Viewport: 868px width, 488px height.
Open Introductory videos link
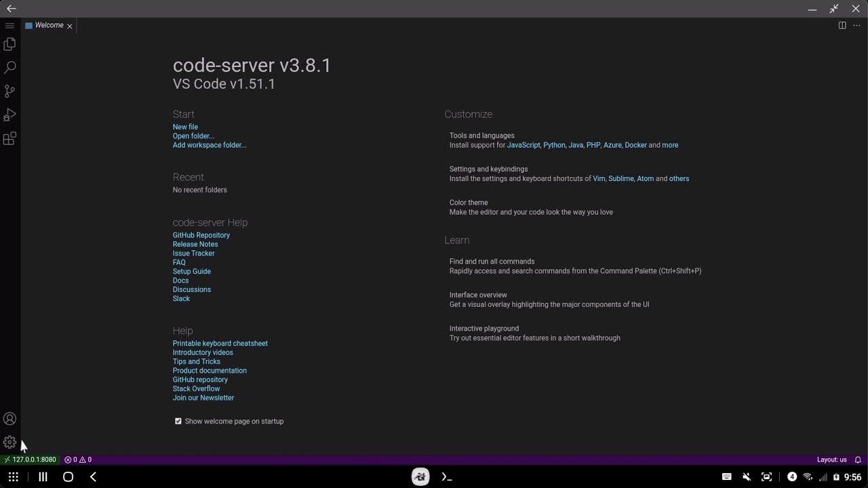coord(203,352)
